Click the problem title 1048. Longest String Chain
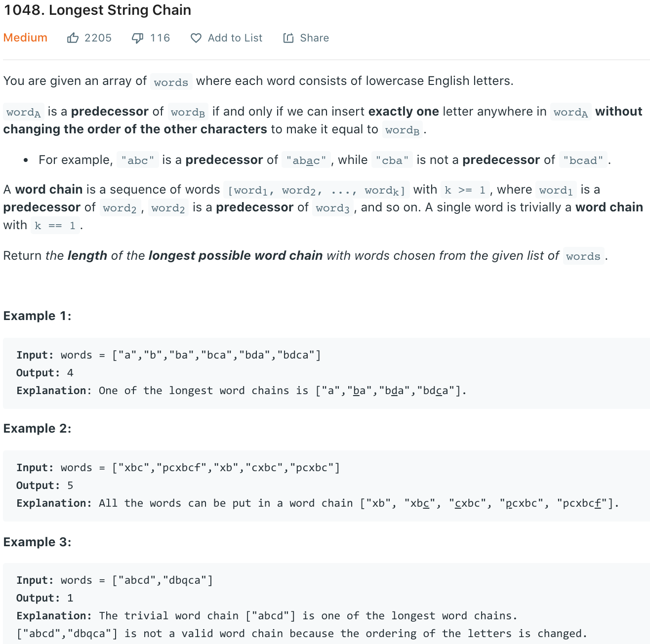 [x=97, y=10]
